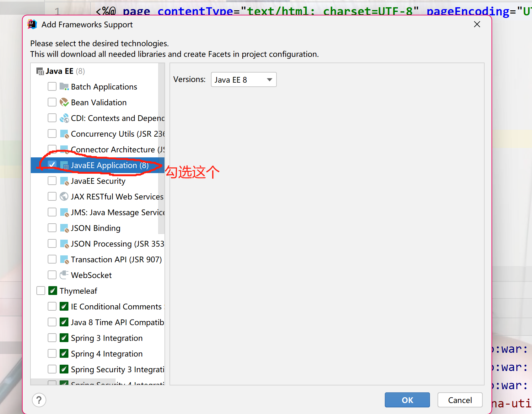The width and height of the screenshot is (532, 414).
Task: Click the CDI contexts icon
Action: [64, 118]
